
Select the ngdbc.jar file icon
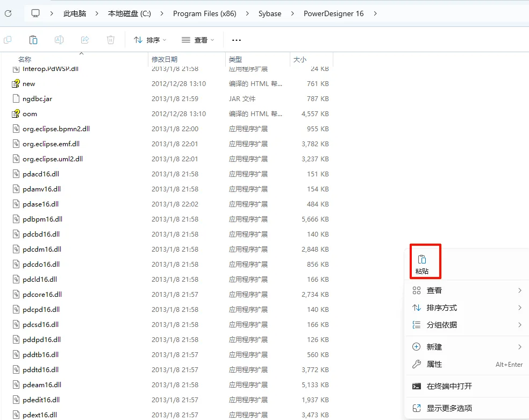coord(16,98)
